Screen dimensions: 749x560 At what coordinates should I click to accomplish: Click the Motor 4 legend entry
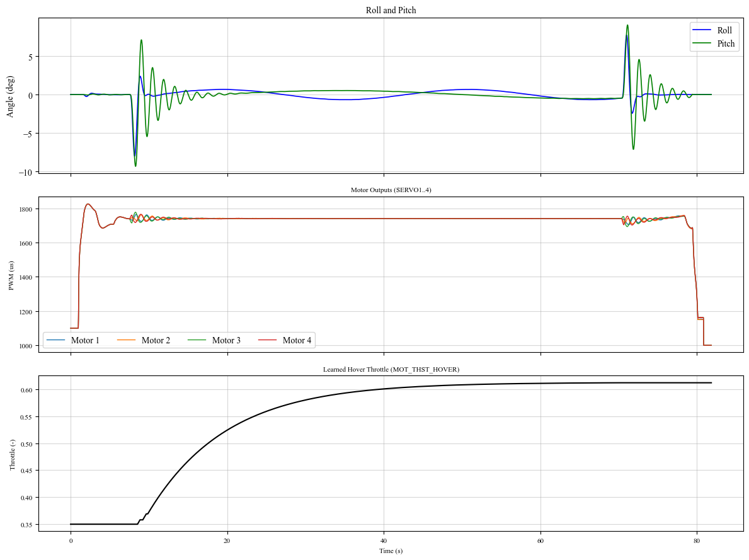(x=285, y=340)
